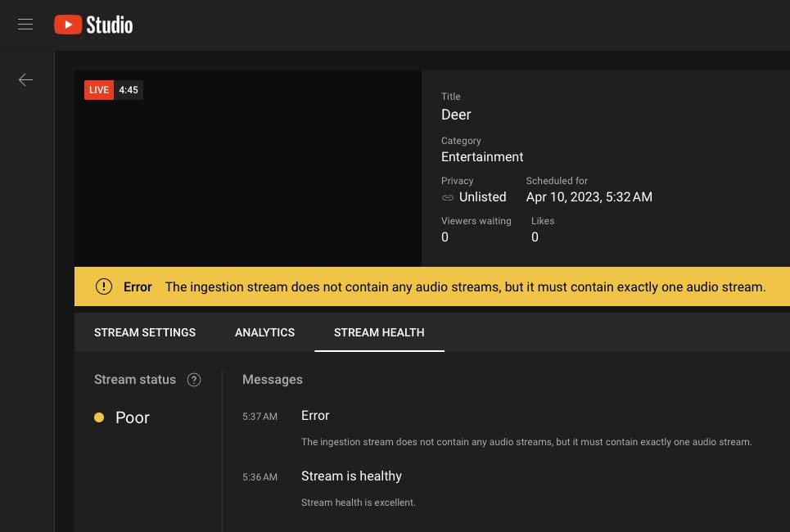Click the red LIVE badge
Screen dimensions: 790x532
pos(99,90)
